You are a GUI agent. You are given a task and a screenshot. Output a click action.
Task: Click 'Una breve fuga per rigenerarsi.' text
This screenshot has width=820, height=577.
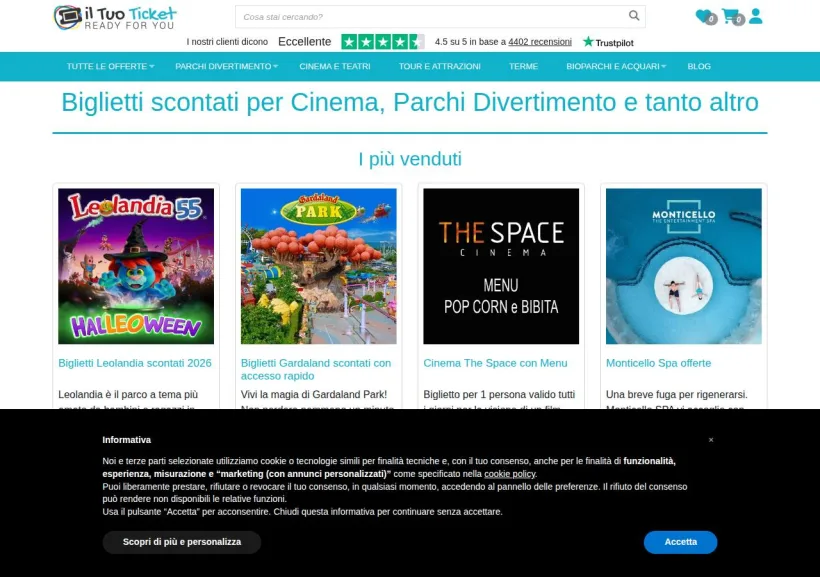point(677,394)
